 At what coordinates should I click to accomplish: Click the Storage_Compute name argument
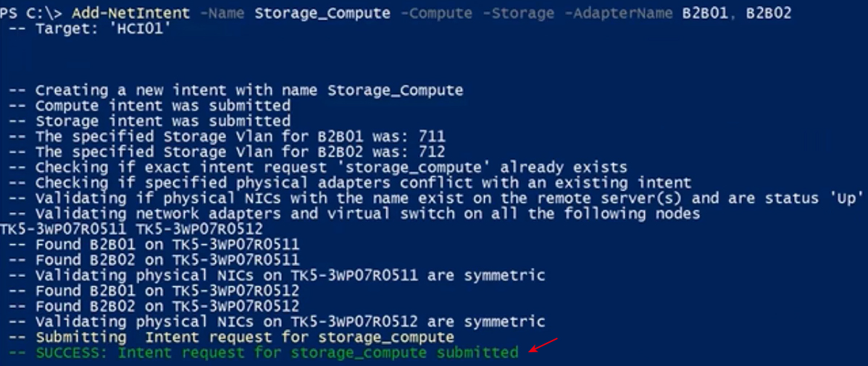322,13
